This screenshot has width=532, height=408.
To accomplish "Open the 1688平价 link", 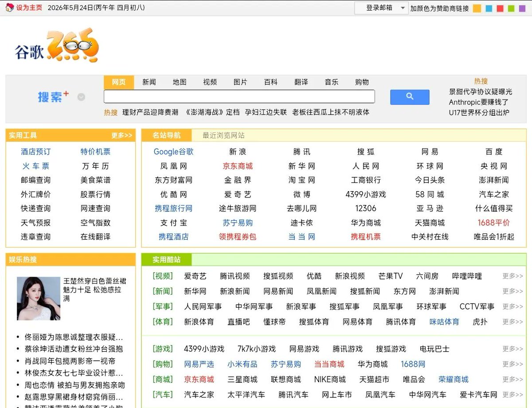I will (494, 223).
